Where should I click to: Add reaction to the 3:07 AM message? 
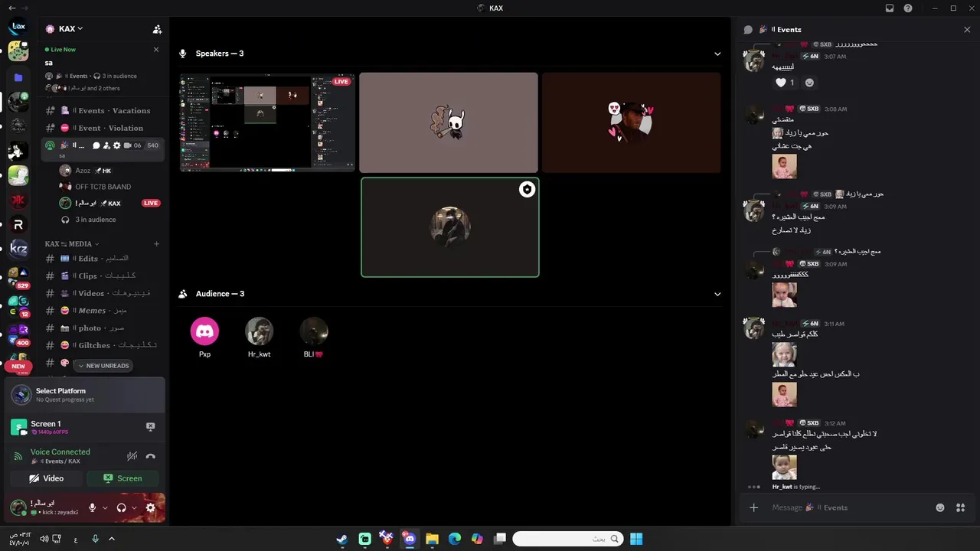point(809,83)
